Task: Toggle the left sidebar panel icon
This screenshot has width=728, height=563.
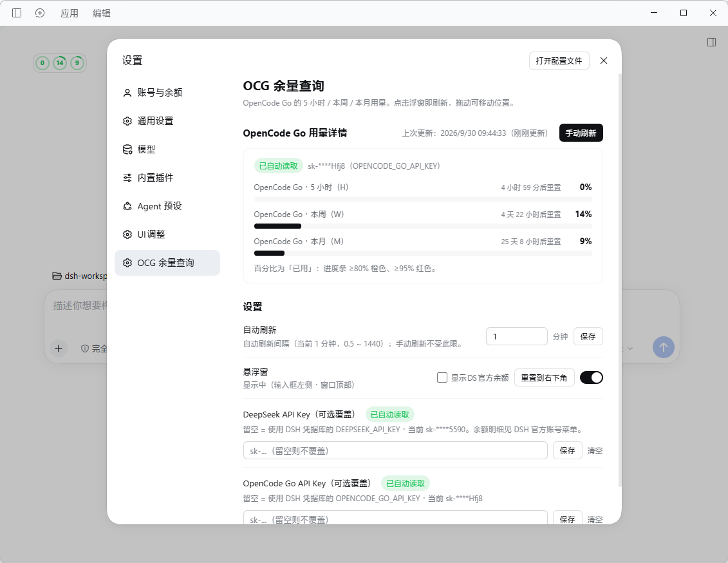Action: pos(17,13)
